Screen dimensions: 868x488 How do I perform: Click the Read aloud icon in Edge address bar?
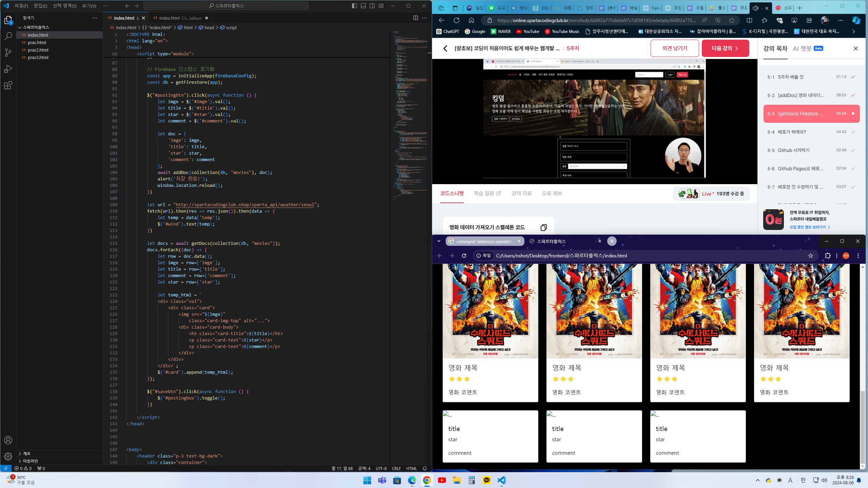click(x=705, y=20)
